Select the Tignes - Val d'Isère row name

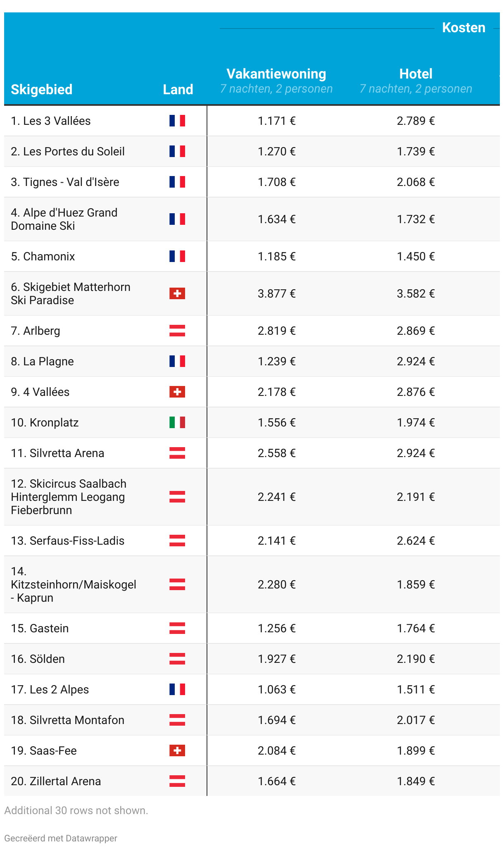pyautogui.click(x=65, y=182)
